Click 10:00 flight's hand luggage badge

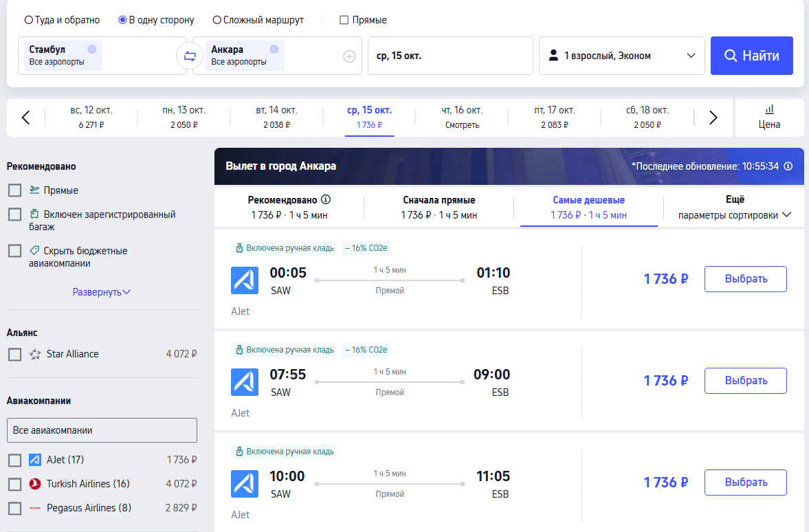(x=285, y=452)
